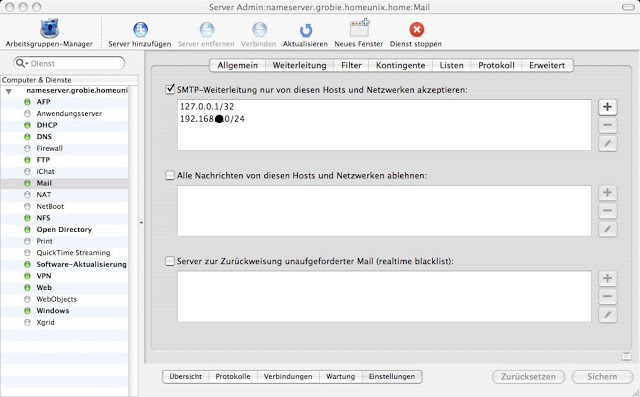This screenshot has width=640, height=397.
Task: Stop the service with Dienst stoppen
Action: (x=417, y=29)
